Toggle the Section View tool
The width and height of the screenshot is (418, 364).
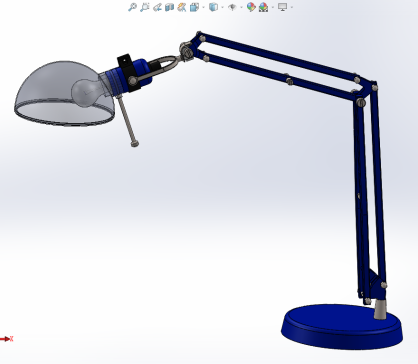pyautogui.click(x=169, y=7)
